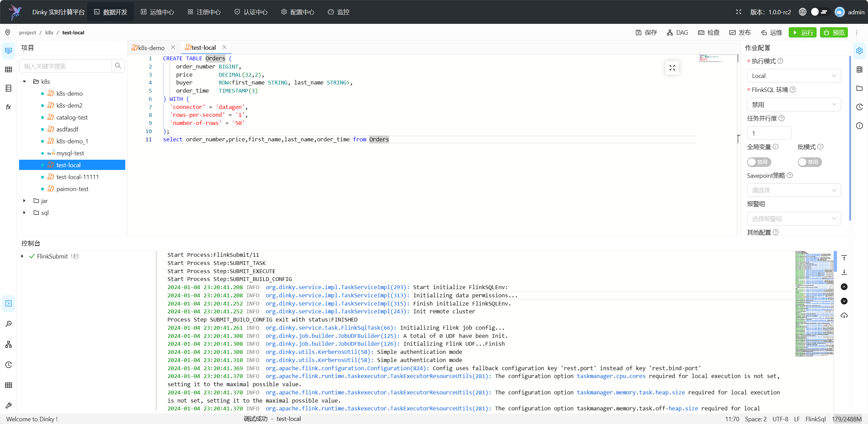Open the lineage hierarchy icon in lower sidebar

[x=9, y=344]
